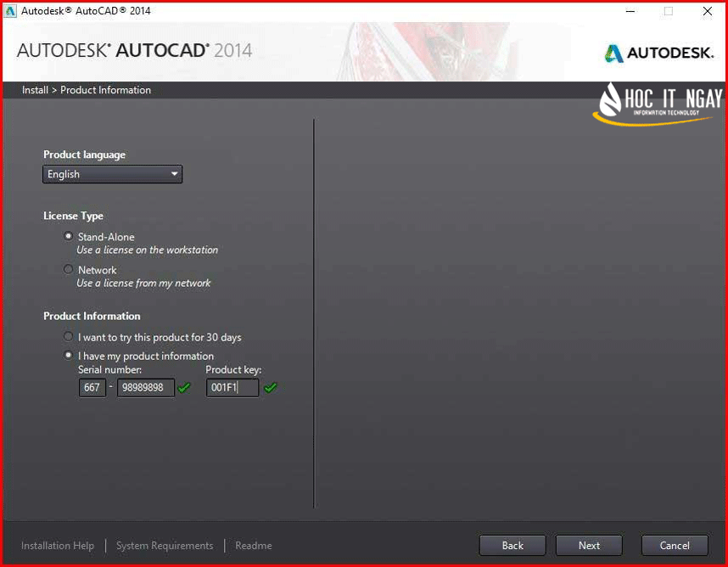
Task: Click the green checkmark beside product key
Action: (270, 387)
